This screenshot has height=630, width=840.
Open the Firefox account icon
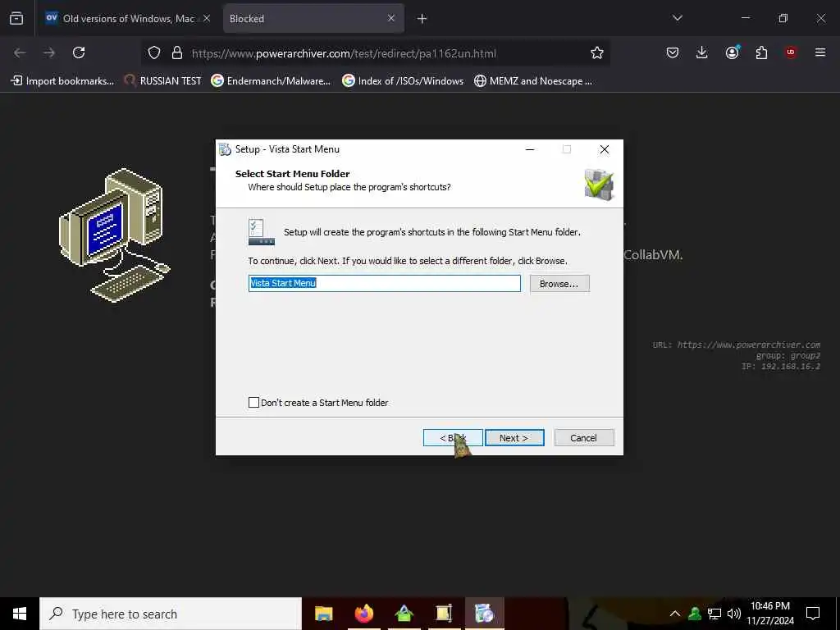click(732, 52)
